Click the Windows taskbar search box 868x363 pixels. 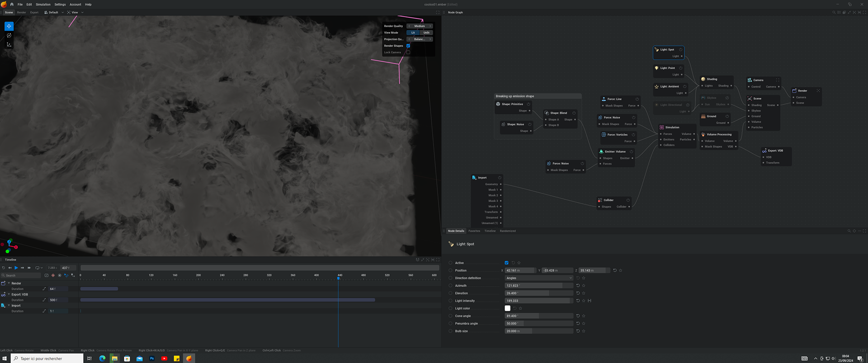[x=47, y=358]
